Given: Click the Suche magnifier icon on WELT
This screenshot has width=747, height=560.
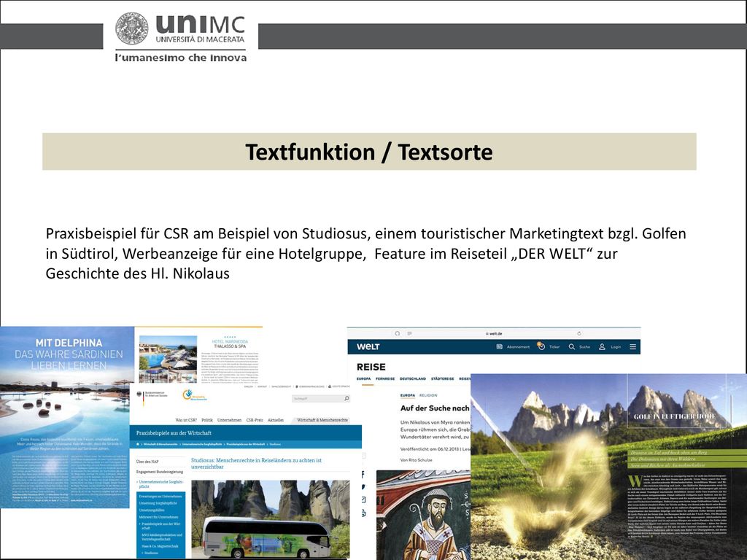Looking at the screenshot, I should [x=572, y=346].
